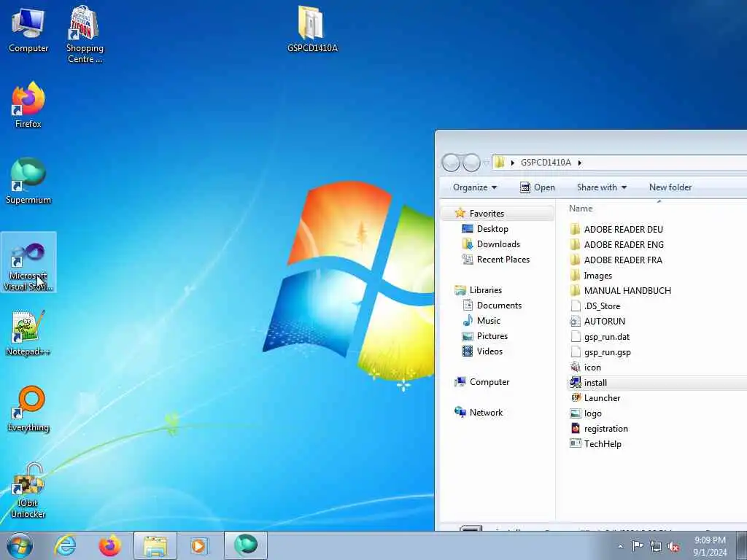Viewport: 747px width, 560px height.
Task: Open the Organize menu
Action: pyautogui.click(x=474, y=187)
